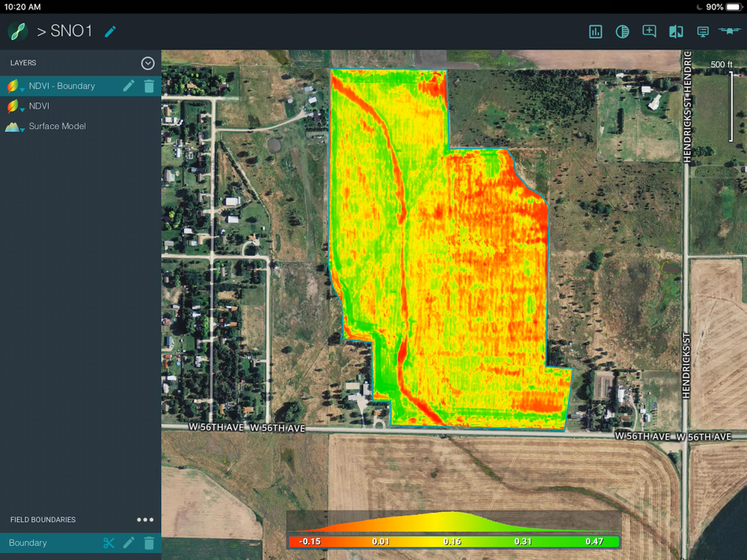The height and width of the screenshot is (560, 747).
Task: Open the Field Boundaries more options
Action: pos(145,519)
